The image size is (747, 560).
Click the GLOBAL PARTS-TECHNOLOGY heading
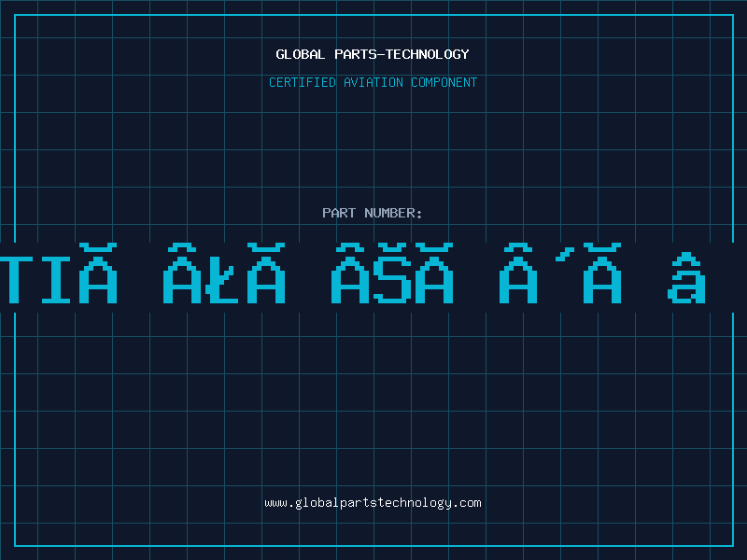click(373, 54)
